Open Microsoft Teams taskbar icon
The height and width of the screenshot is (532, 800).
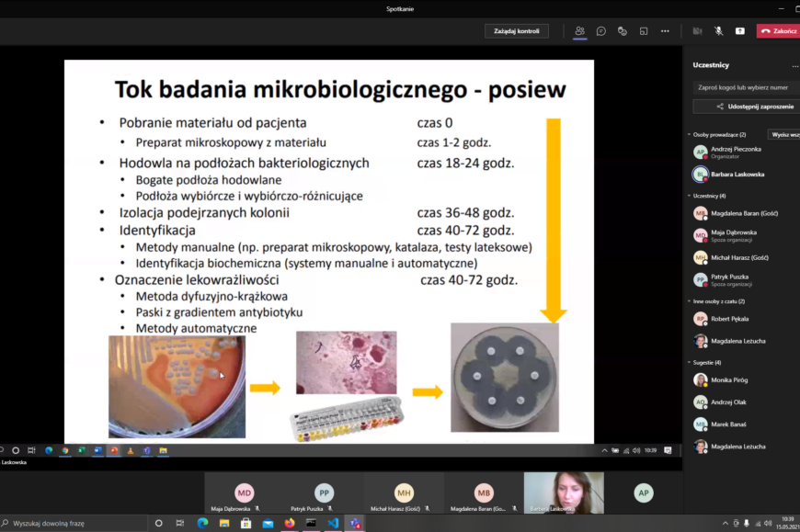(x=355, y=524)
